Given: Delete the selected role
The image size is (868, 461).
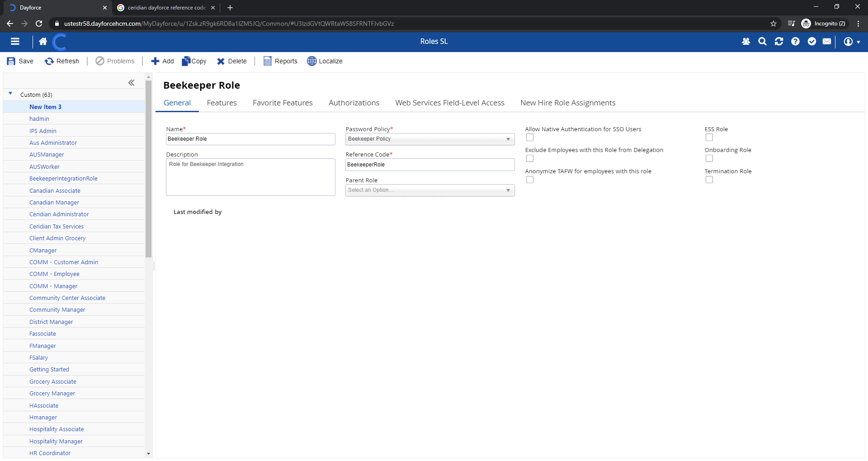Looking at the screenshot, I should pyautogui.click(x=231, y=61).
